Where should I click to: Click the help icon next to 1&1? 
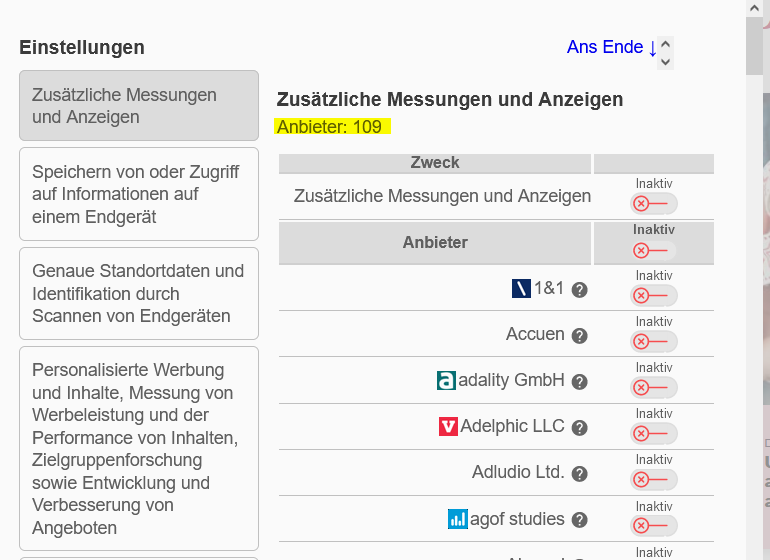coord(579,290)
